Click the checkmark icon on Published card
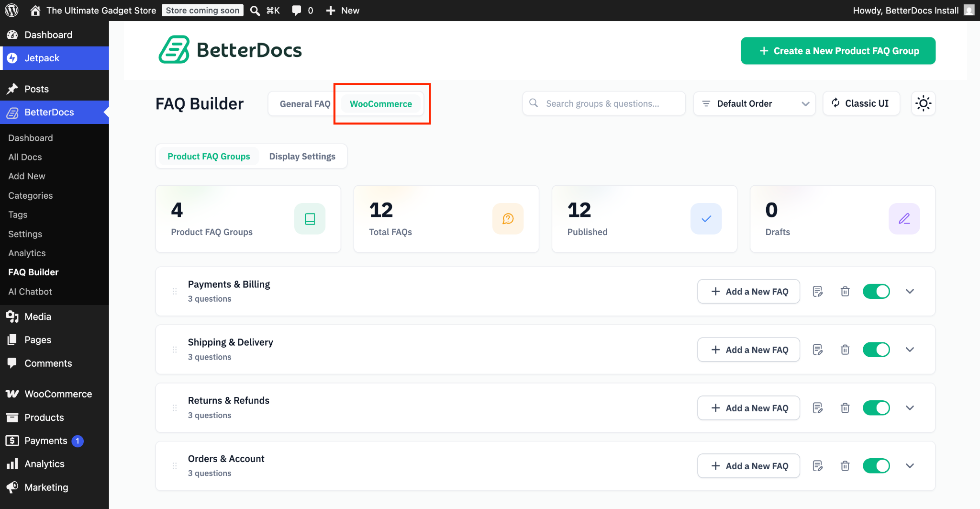Screen dimensions: 980x509 coord(706,219)
